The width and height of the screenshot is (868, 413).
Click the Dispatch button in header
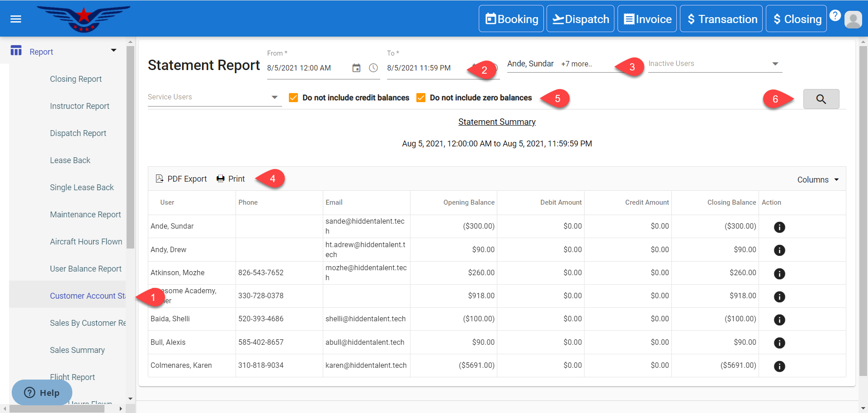click(x=580, y=19)
